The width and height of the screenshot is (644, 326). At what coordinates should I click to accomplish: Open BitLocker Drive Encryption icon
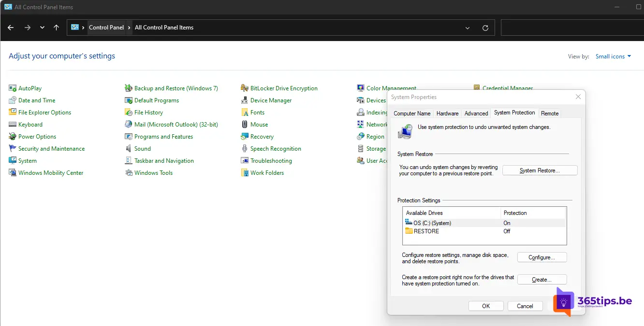coord(245,88)
